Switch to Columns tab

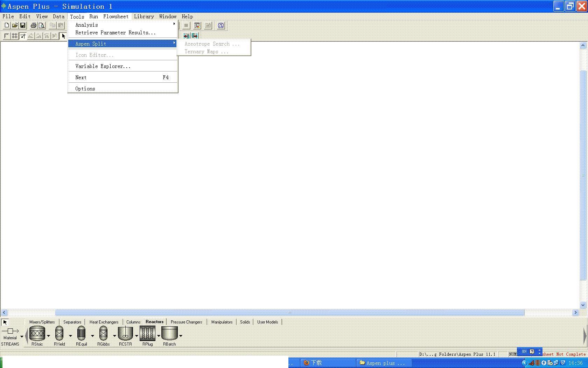pos(133,322)
